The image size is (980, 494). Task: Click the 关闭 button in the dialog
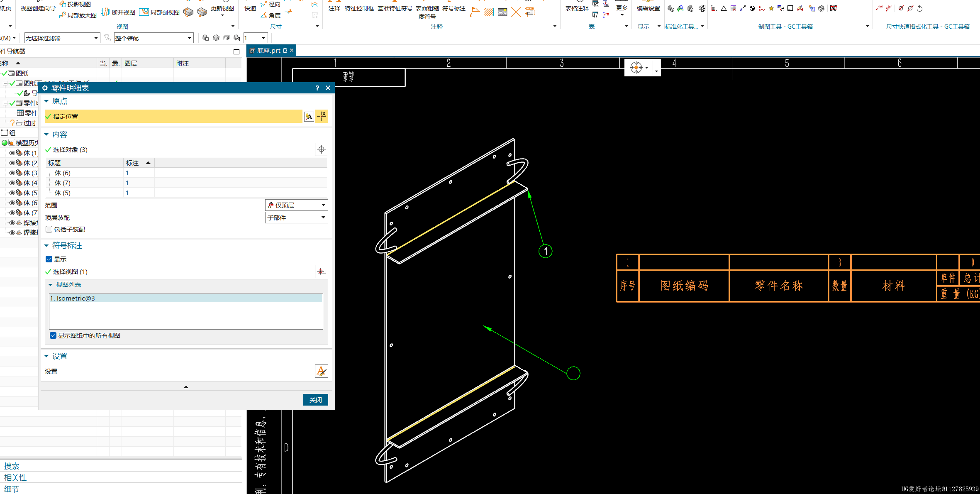point(315,400)
